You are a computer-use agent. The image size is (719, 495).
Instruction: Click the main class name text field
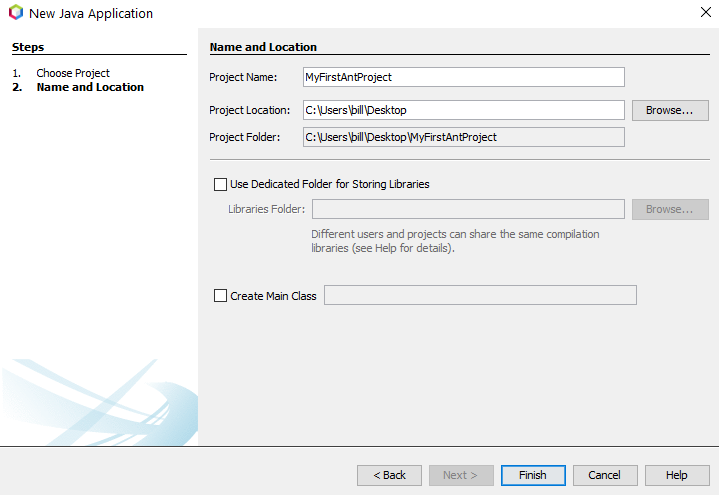[x=480, y=295]
